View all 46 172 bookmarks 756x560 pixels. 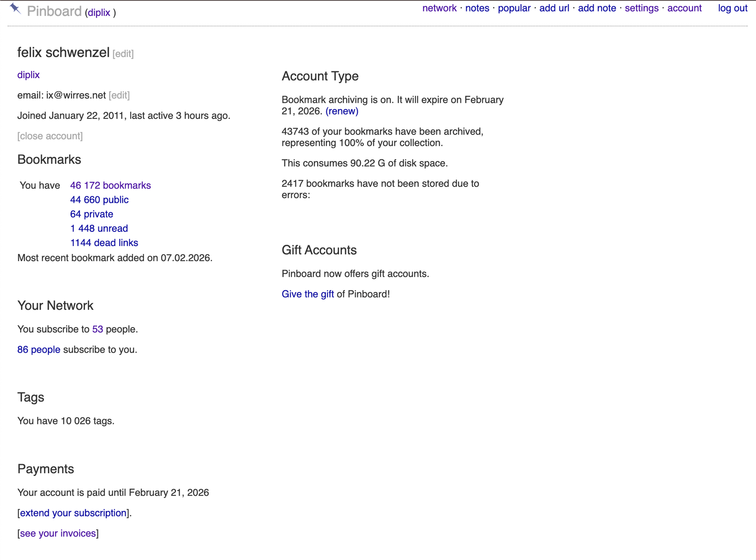110,186
